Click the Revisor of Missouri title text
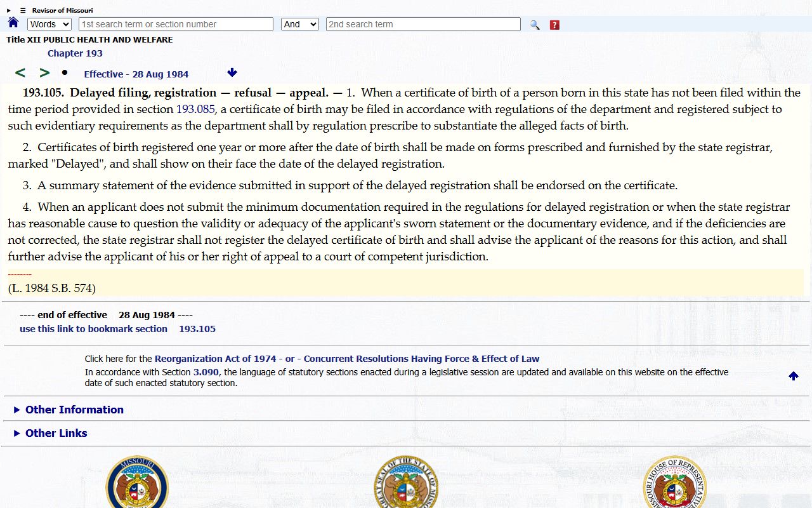This screenshot has height=508, width=812. (63, 10)
